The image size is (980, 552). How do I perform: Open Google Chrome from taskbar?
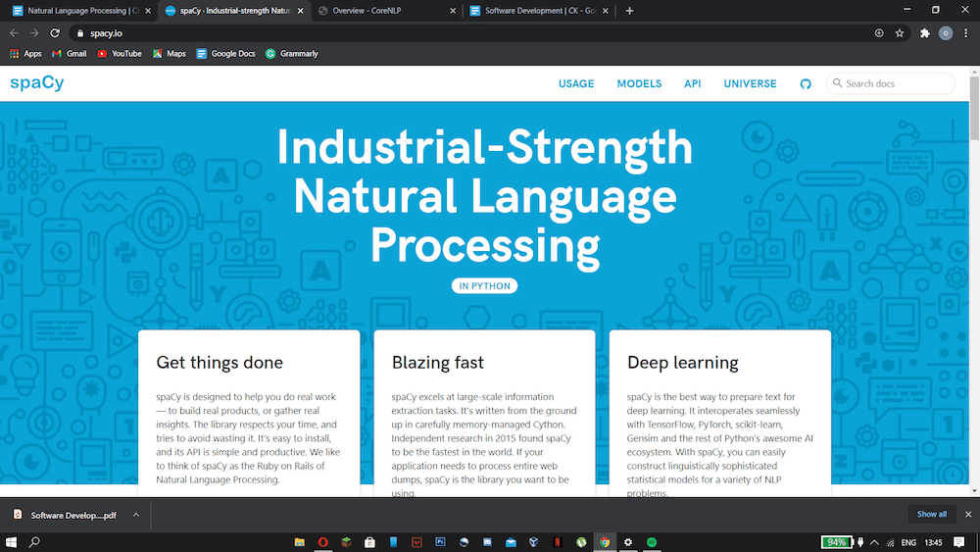click(605, 542)
